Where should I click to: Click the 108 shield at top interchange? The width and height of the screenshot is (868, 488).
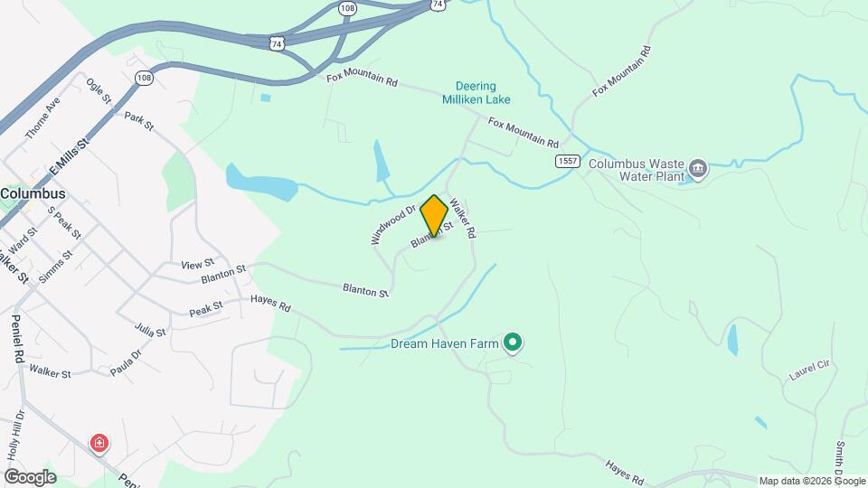click(347, 8)
